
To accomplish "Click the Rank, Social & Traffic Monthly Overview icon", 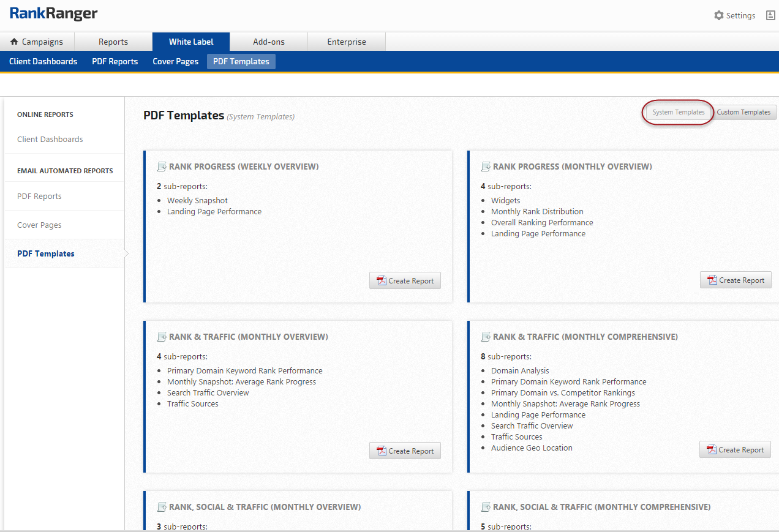I will click(162, 507).
